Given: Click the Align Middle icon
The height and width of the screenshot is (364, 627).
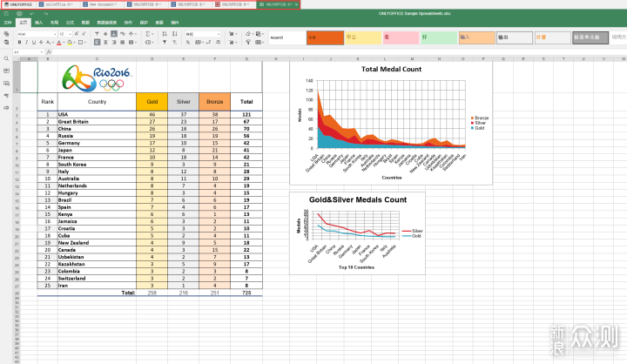Looking at the screenshot, I should (x=105, y=34).
